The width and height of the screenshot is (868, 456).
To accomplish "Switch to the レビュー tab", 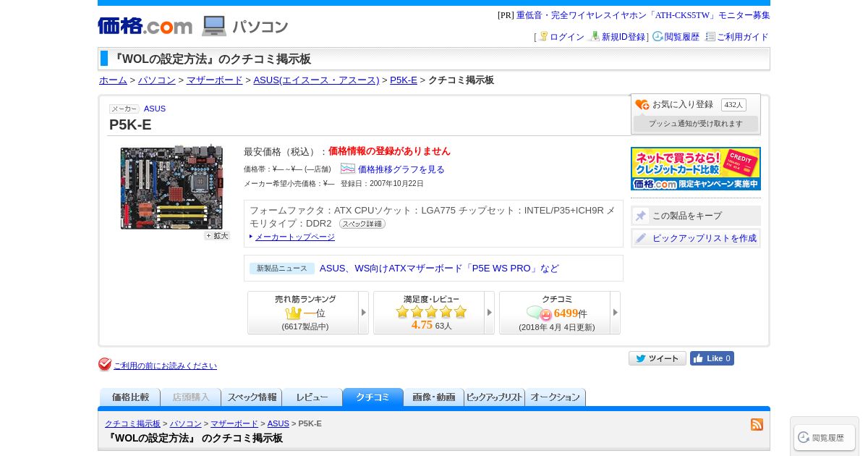I will pos(312,397).
